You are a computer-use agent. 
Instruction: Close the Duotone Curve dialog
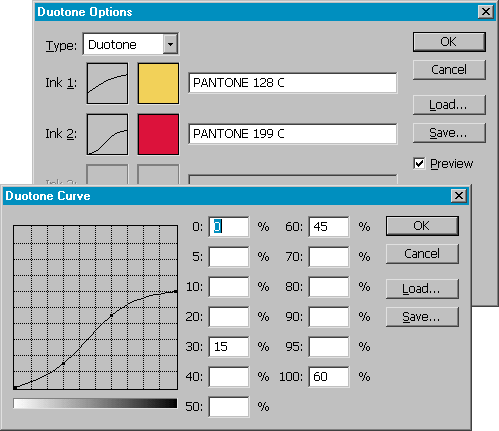(459, 196)
